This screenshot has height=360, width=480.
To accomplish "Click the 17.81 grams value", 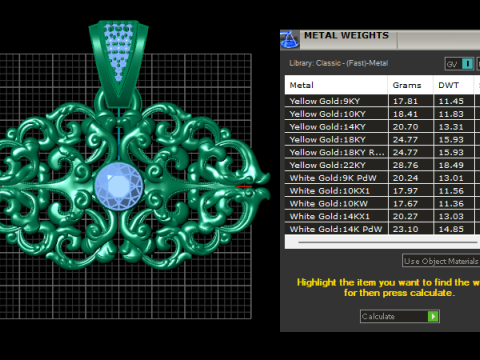I will coord(405,101).
